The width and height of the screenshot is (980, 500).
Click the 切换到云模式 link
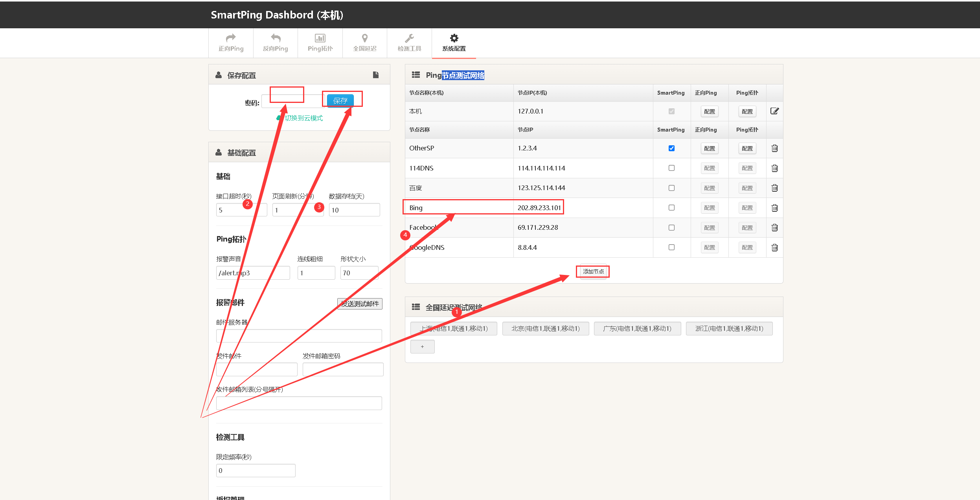(x=303, y=118)
